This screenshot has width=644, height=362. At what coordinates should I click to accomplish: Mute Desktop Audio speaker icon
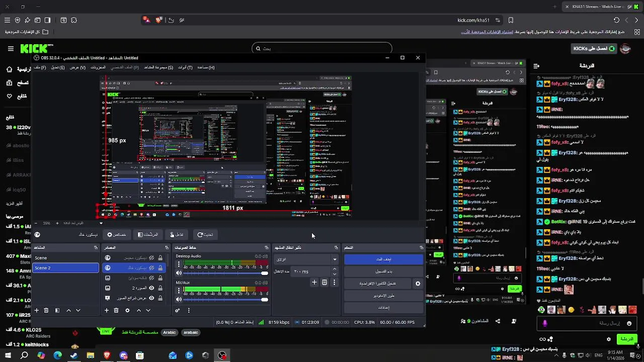point(179,273)
